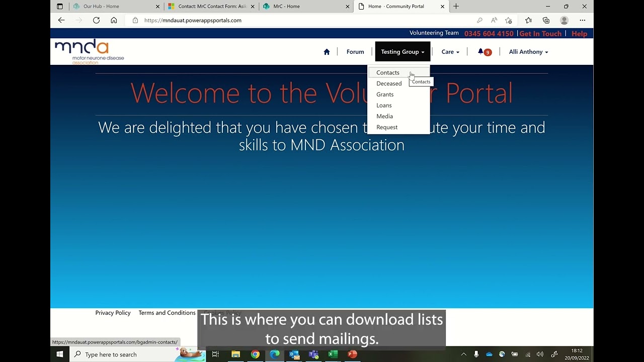Image resolution: width=644 pixels, height=362 pixels.
Task: Open the Favorites list icon
Action: (x=528, y=20)
